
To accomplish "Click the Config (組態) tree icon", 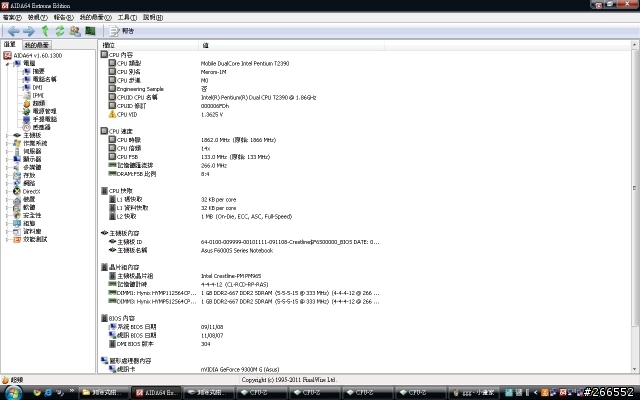I will tap(17, 223).
